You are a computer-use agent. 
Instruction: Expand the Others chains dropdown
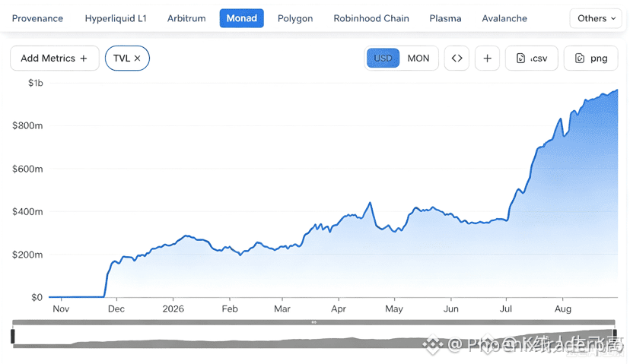596,18
